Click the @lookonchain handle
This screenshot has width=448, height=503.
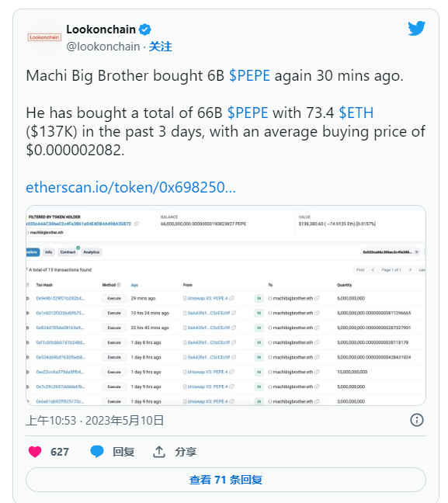103,47
